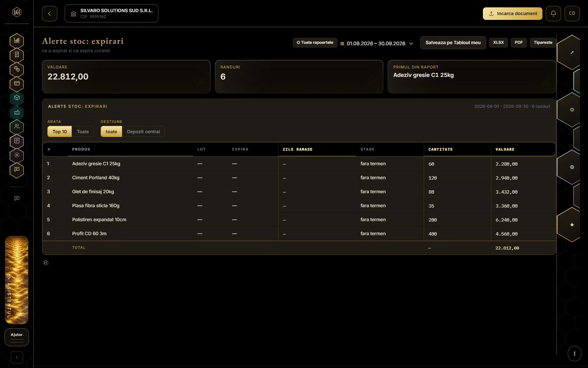Open the golden Asistentul panel

click(17, 280)
